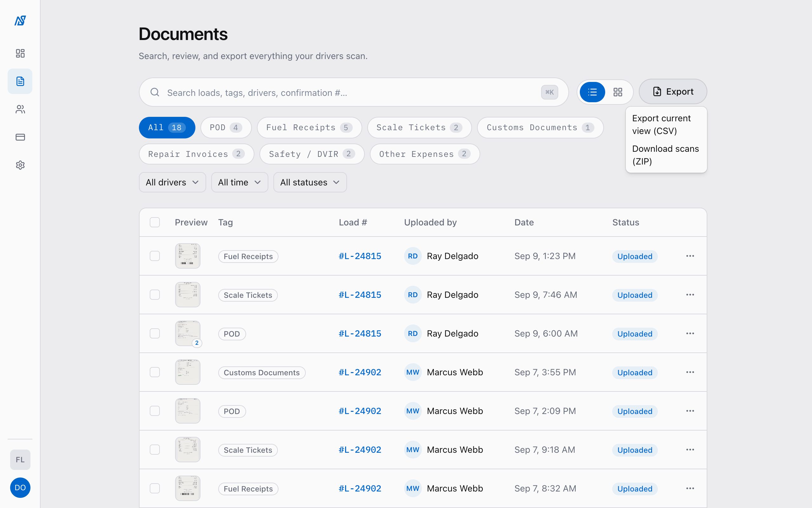
Task: Expand the All time dropdown
Action: point(239,183)
